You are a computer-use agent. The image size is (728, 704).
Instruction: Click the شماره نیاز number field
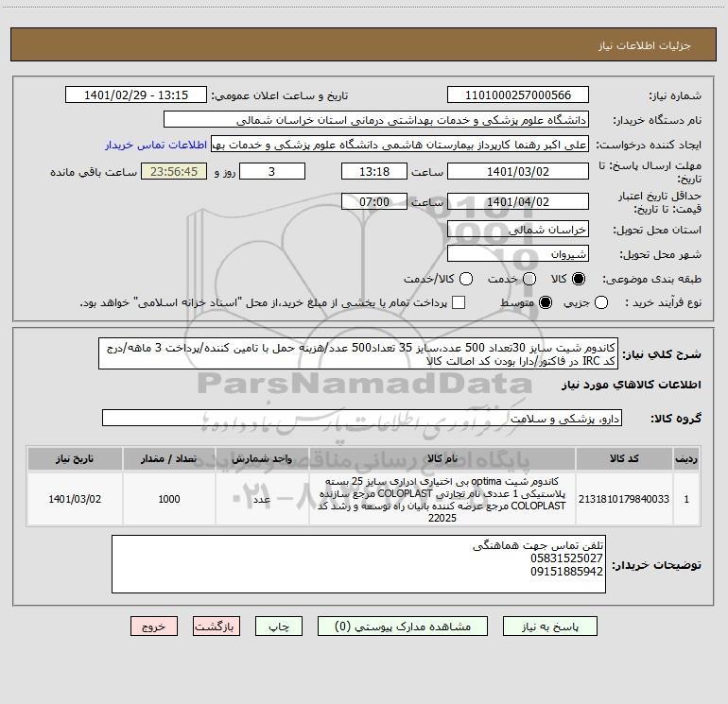click(x=518, y=95)
